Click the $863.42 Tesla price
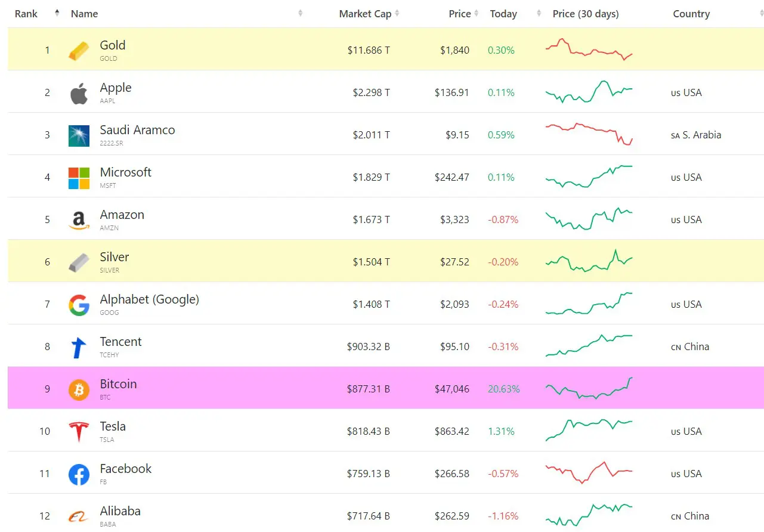The width and height of the screenshot is (764, 532). coord(452,431)
